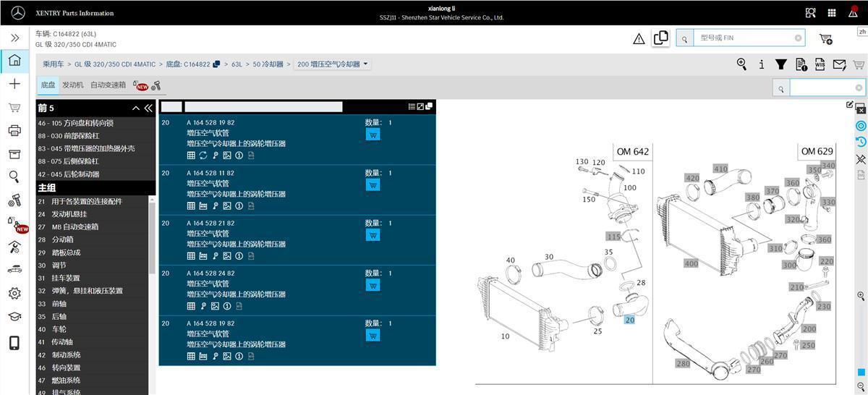Open the copy vehicle data icon
The image size is (868, 395).
pyautogui.click(x=660, y=38)
